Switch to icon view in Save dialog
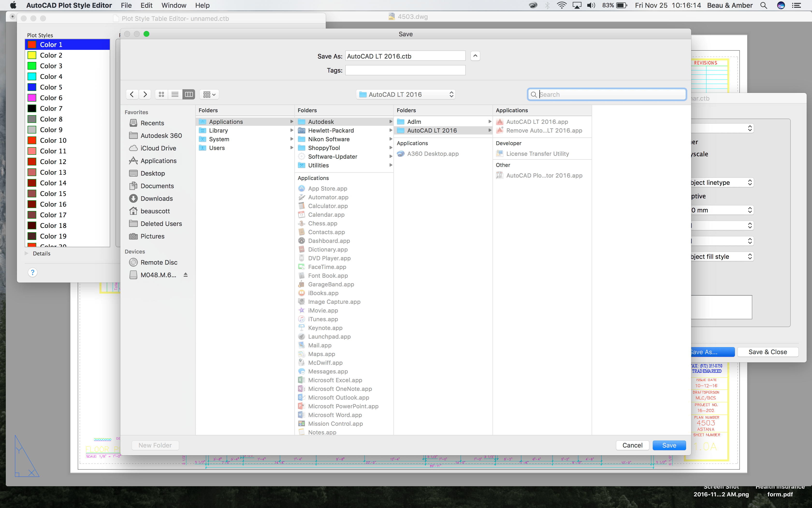The image size is (812, 508). point(161,94)
